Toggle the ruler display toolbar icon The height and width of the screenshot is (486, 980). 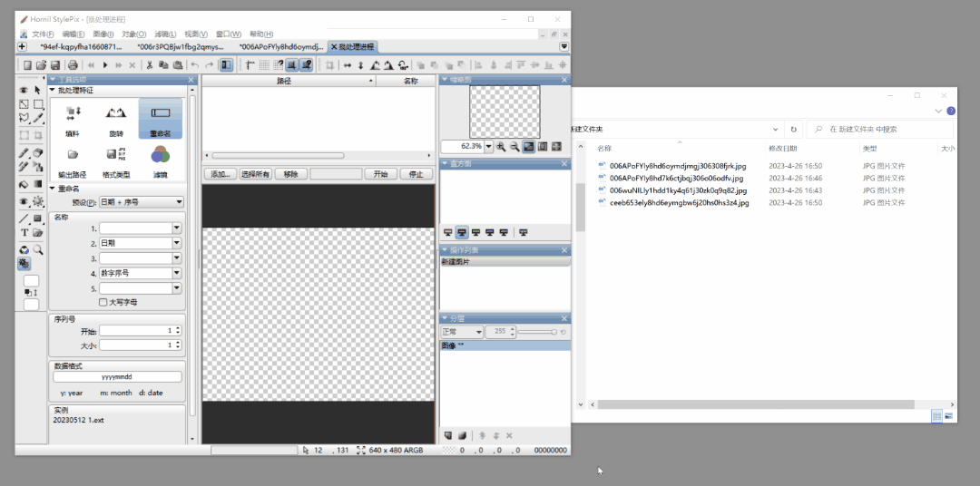pyautogui.click(x=250, y=65)
